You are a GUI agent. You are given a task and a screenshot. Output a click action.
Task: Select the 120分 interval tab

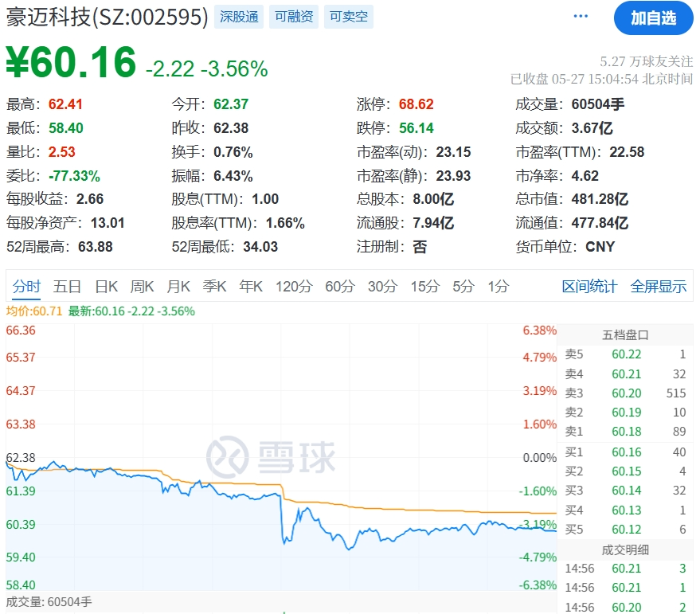294,287
